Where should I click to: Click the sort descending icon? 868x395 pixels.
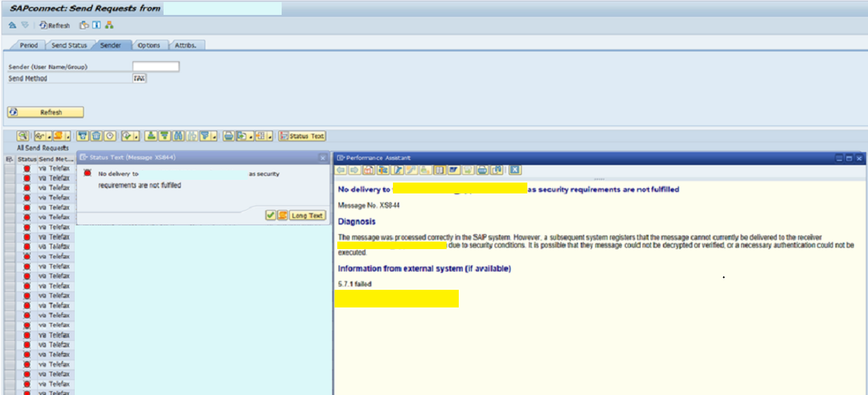pyautogui.click(x=165, y=136)
